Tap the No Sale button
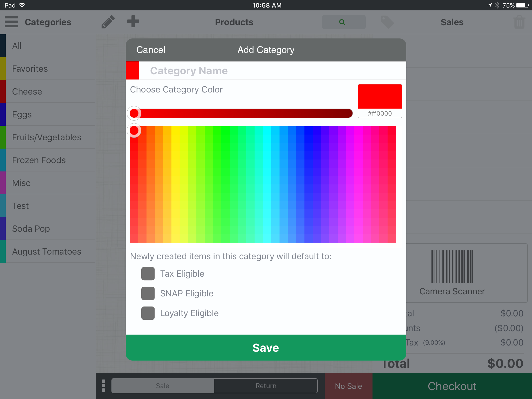Screen dimensions: 532x399 click(x=348, y=386)
